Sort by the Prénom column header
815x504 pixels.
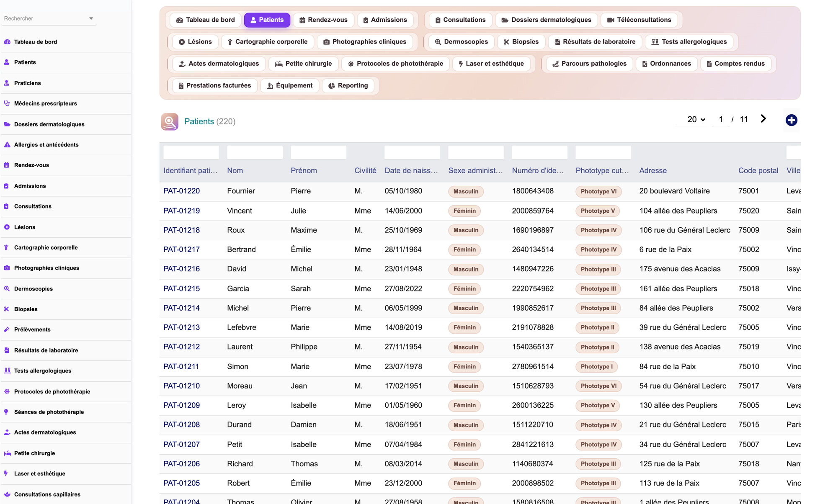pyautogui.click(x=304, y=171)
